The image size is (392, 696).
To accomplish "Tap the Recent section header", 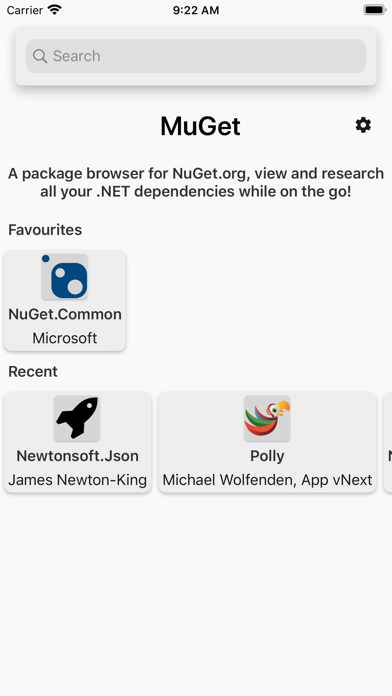I will (x=33, y=372).
